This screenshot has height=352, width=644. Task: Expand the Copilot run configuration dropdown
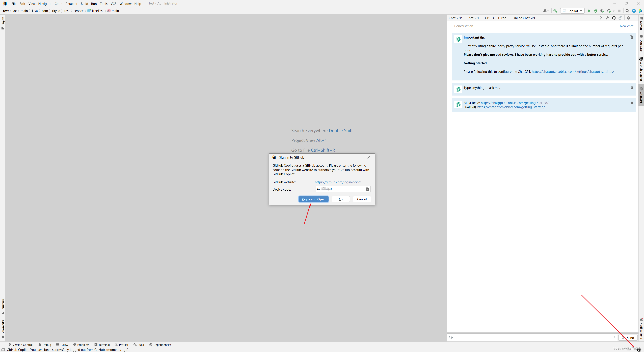tap(572, 11)
